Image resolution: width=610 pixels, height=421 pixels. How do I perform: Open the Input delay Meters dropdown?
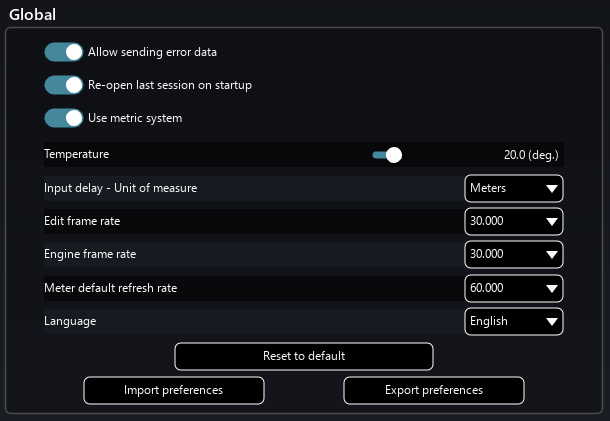pyautogui.click(x=514, y=188)
